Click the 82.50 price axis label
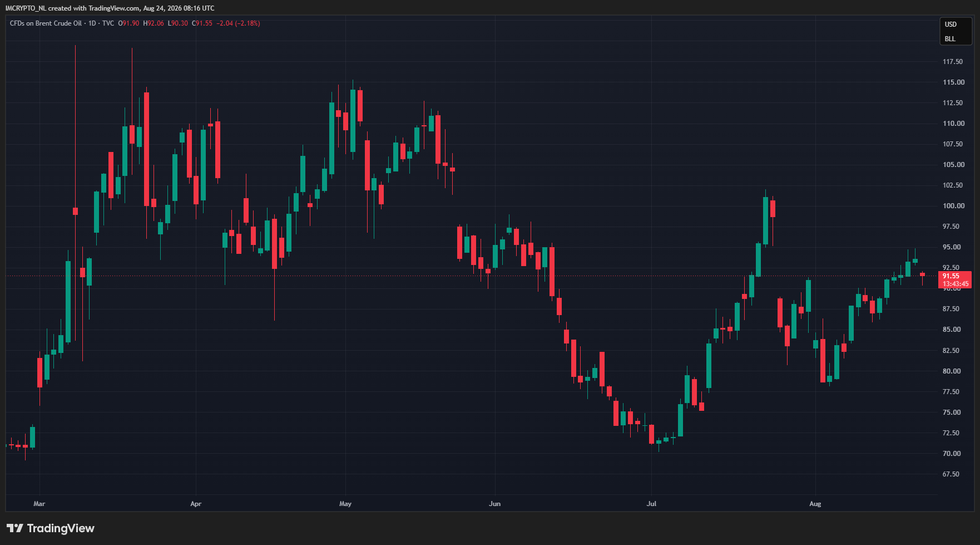The image size is (980, 545). click(x=951, y=351)
